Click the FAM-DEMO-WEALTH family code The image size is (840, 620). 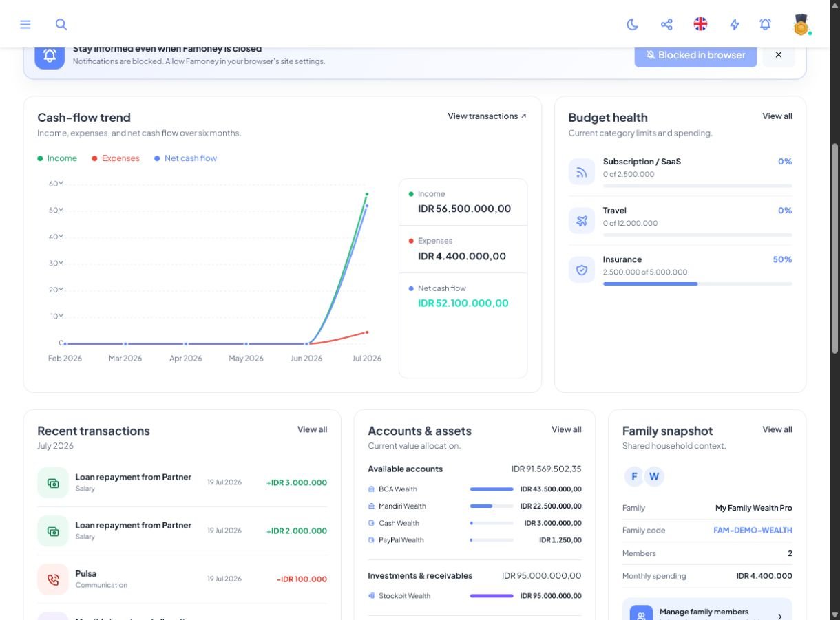point(753,531)
